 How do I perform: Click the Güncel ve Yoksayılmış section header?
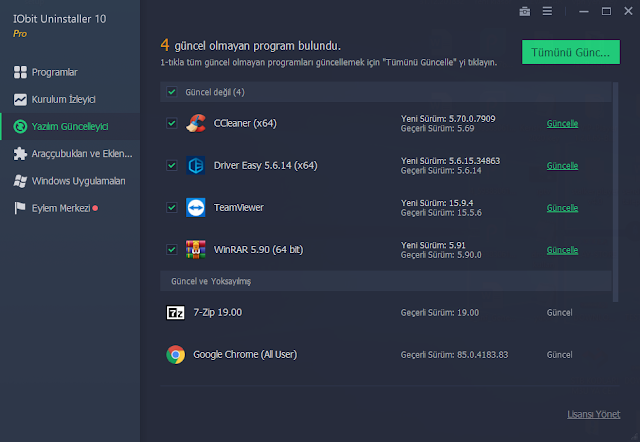(386, 281)
